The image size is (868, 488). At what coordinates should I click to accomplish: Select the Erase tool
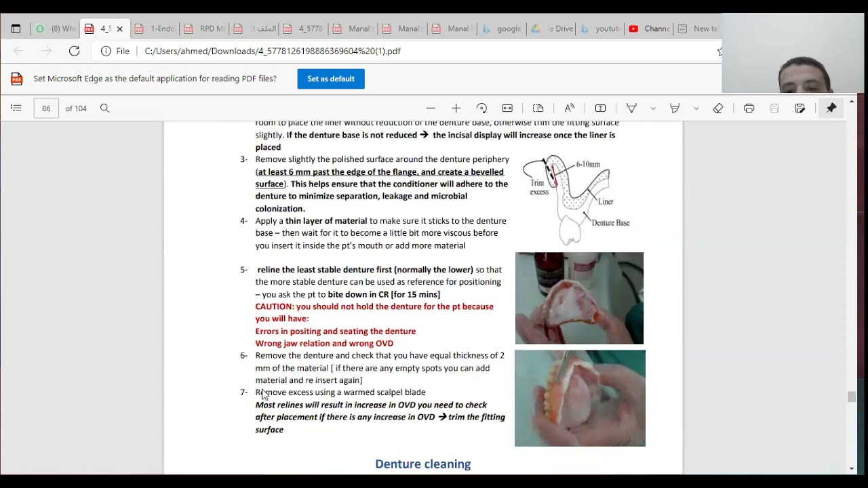[718, 108]
